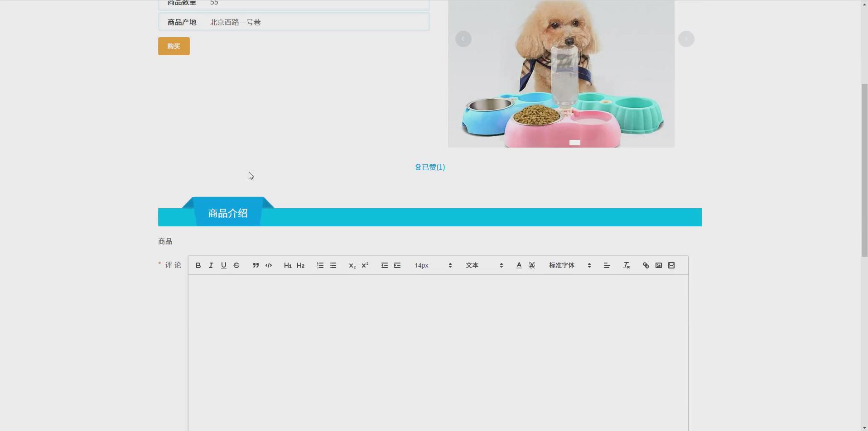Viewport: 868px width, 431px height.
Task: Insert a video into the editor
Action: [671, 265]
